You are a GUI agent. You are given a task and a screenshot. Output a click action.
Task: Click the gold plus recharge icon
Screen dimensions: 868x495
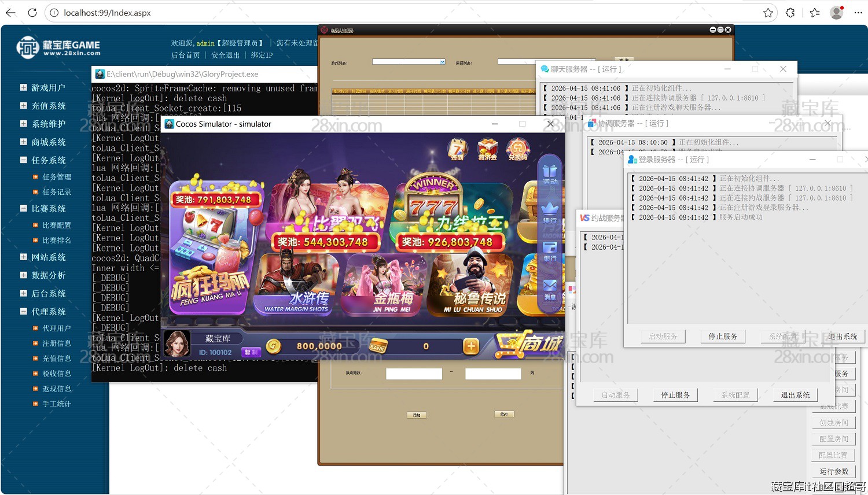pyautogui.click(x=470, y=345)
